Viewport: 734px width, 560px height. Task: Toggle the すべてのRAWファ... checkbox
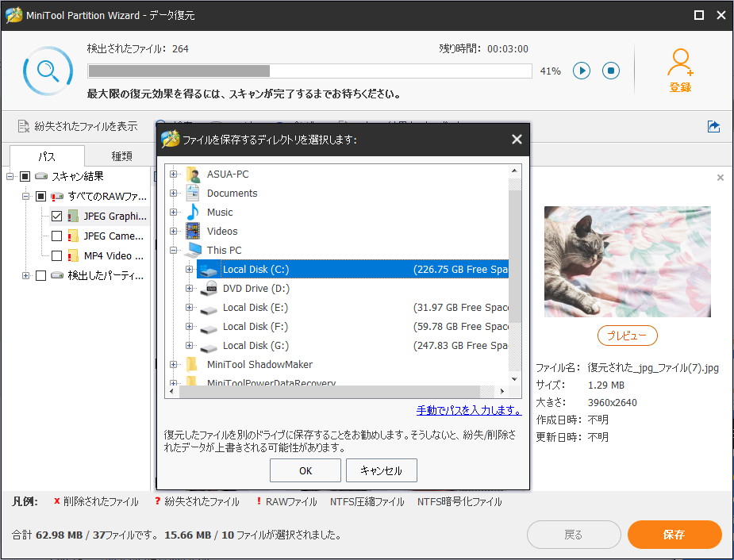point(40,197)
